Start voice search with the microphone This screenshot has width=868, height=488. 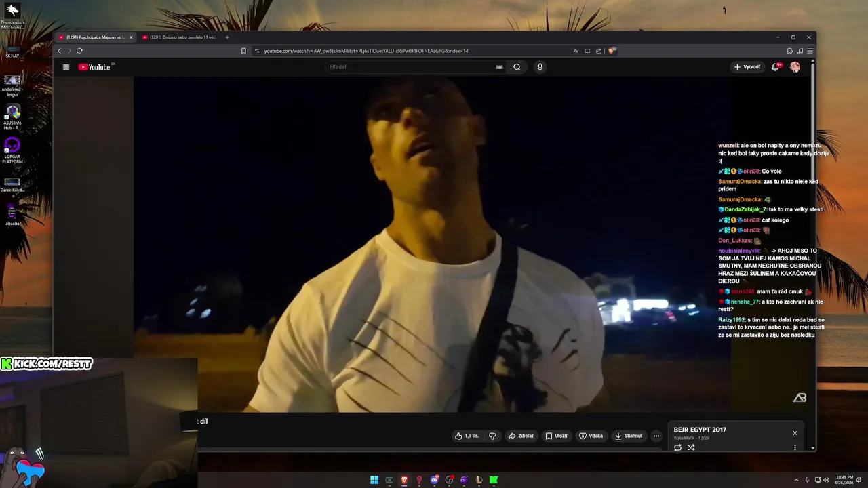(540, 67)
